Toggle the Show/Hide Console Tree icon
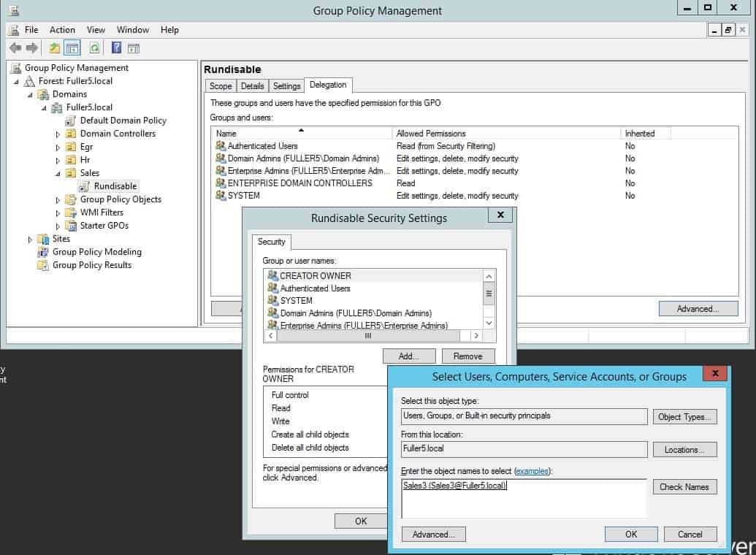This screenshot has width=756, height=555. [72, 47]
